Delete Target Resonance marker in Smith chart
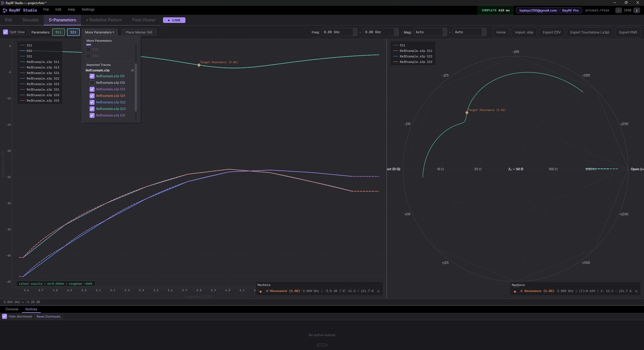This screenshot has width=644, height=350. pos(636,291)
